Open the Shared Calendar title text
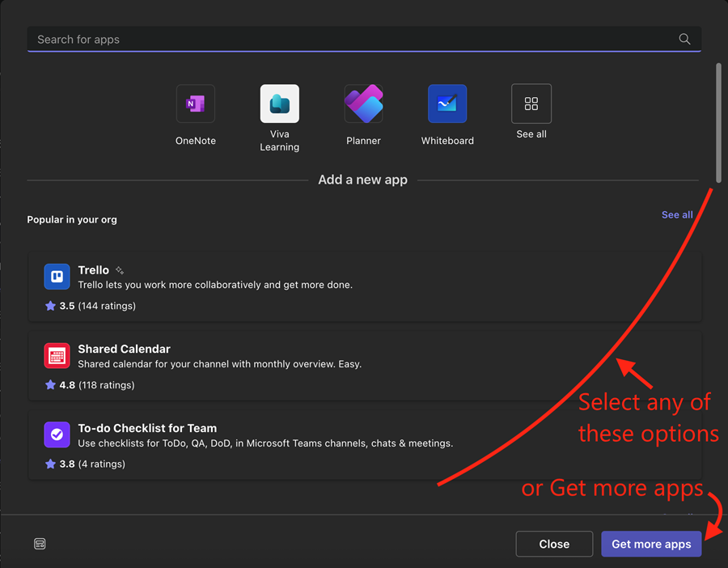The image size is (728, 568). point(124,349)
